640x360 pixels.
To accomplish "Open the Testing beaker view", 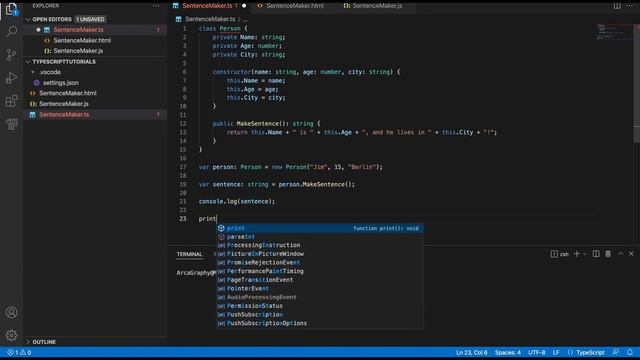I will coord(11,124).
